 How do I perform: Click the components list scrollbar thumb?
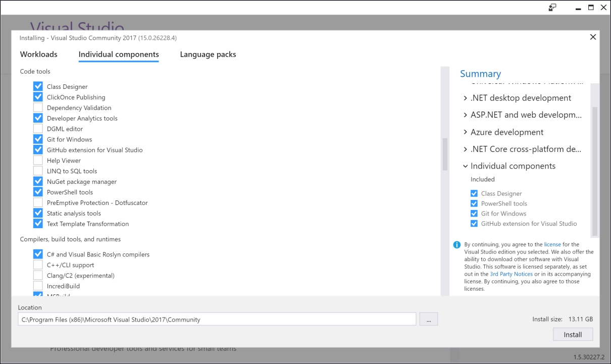pos(445,154)
